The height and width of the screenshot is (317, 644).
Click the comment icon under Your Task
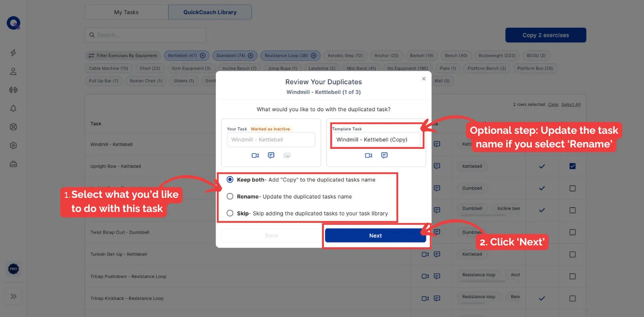[x=271, y=155]
